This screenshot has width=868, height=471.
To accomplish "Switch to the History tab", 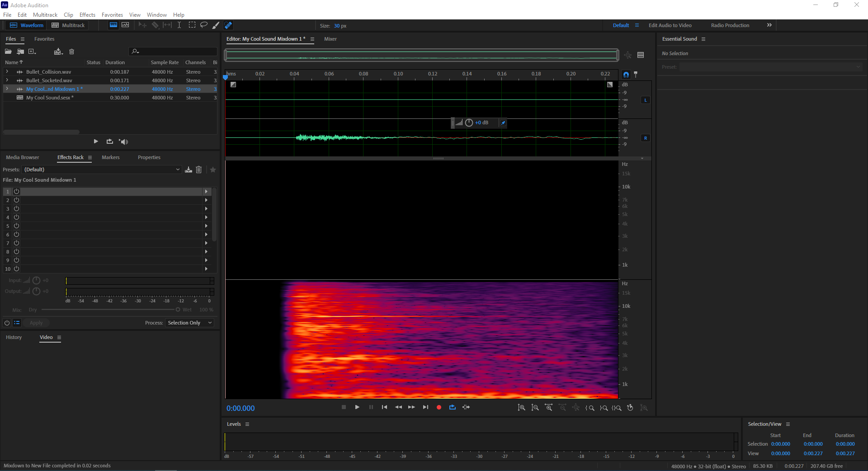I will coord(14,337).
